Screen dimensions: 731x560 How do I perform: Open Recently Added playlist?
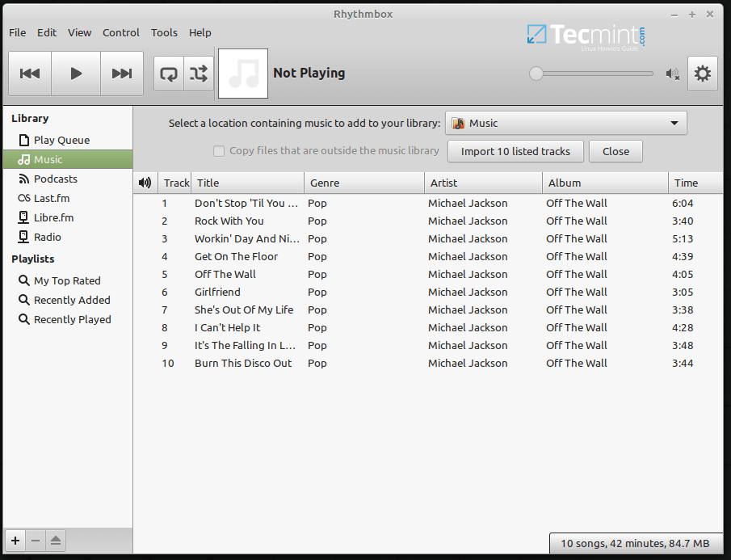(x=68, y=300)
